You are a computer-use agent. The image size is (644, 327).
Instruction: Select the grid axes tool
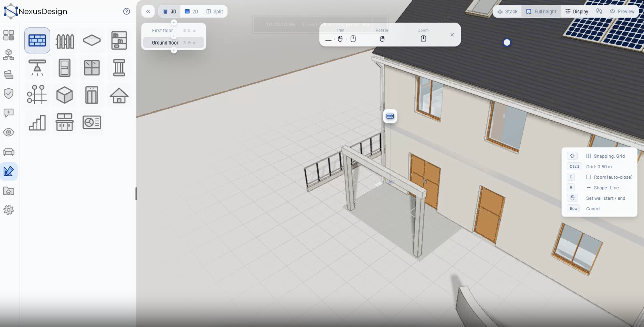pyautogui.click(x=37, y=95)
